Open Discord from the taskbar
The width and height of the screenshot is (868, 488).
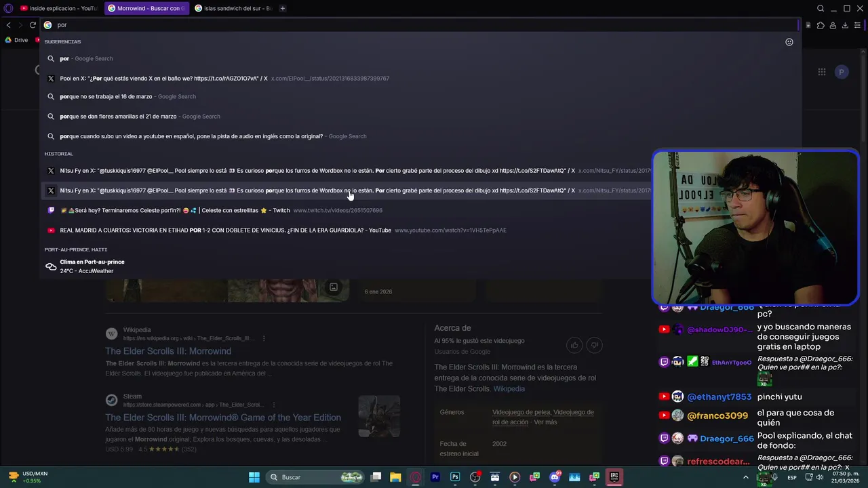point(555,477)
